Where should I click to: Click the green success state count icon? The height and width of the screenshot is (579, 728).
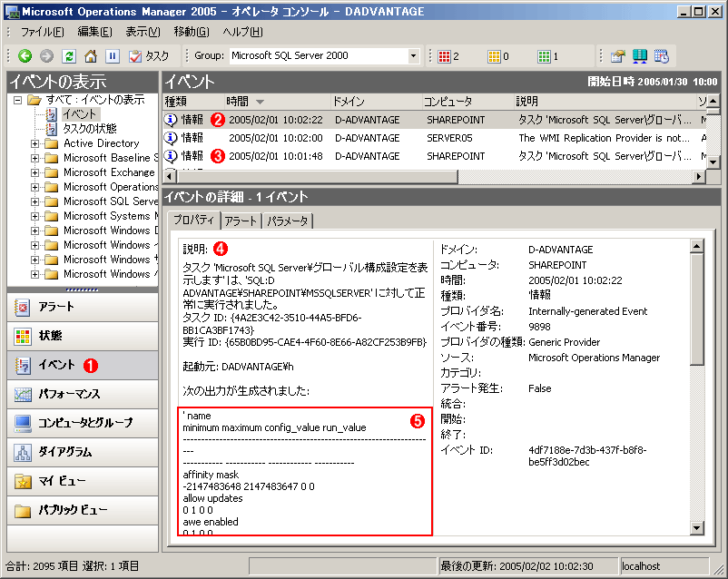click(544, 56)
